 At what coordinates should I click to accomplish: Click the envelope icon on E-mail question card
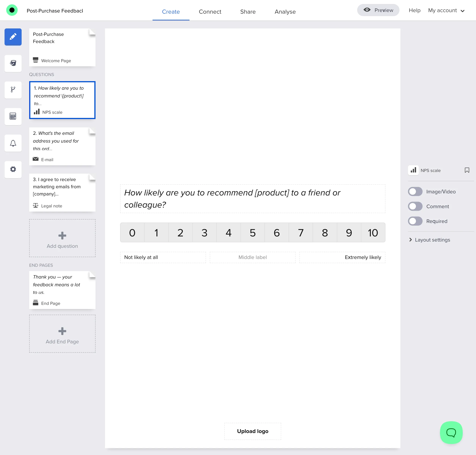[x=36, y=159]
